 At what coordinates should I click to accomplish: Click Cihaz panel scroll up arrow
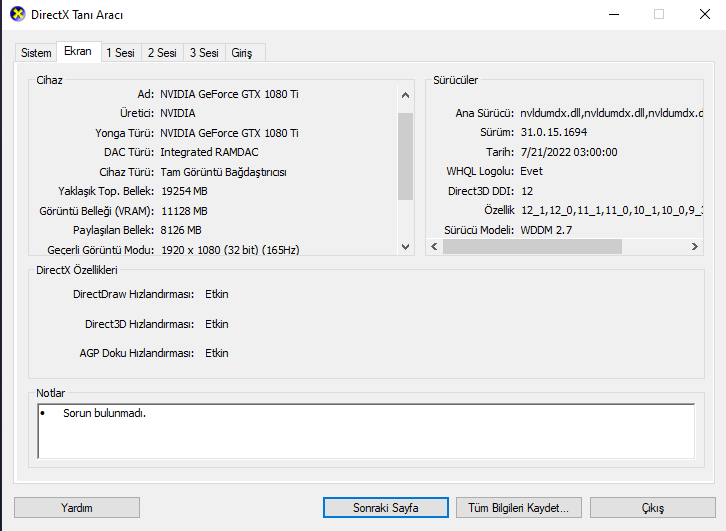[406, 95]
